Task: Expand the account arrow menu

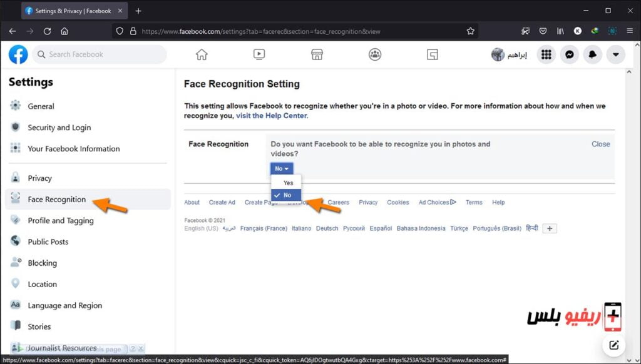Action: 615,55
